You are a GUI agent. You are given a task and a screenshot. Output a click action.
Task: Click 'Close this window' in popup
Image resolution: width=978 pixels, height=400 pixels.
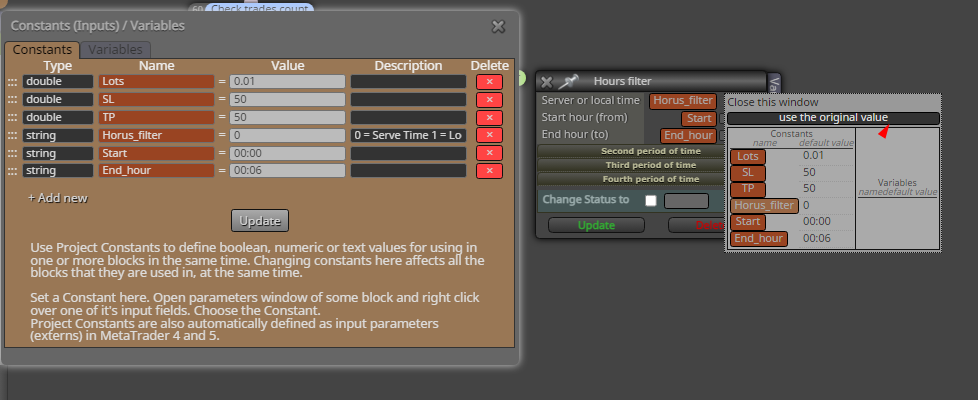click(x=773, y=102)
